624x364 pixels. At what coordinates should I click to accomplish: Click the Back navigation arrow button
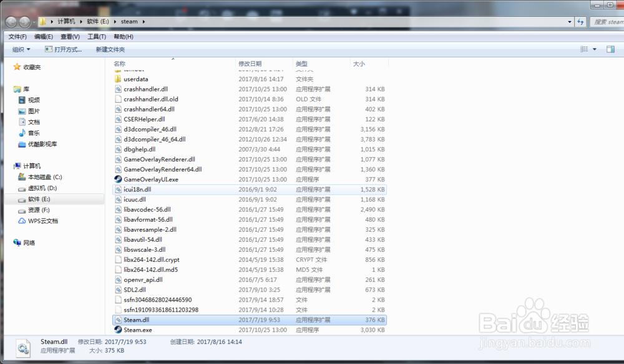11,22
